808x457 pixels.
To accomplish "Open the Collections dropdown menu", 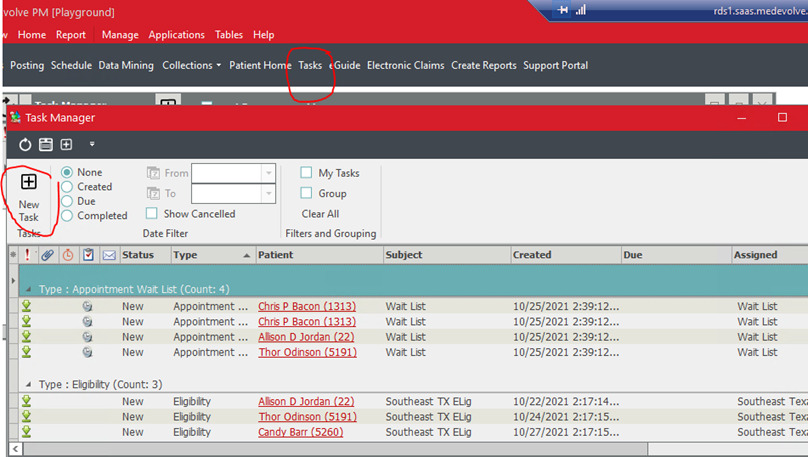I will 192,65.
